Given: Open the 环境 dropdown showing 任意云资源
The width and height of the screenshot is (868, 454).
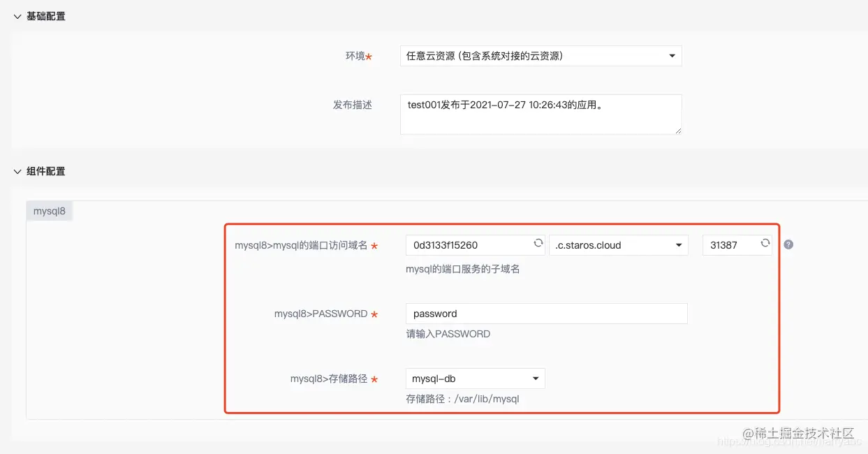Looking at the screenshot, I should (541, 56).
